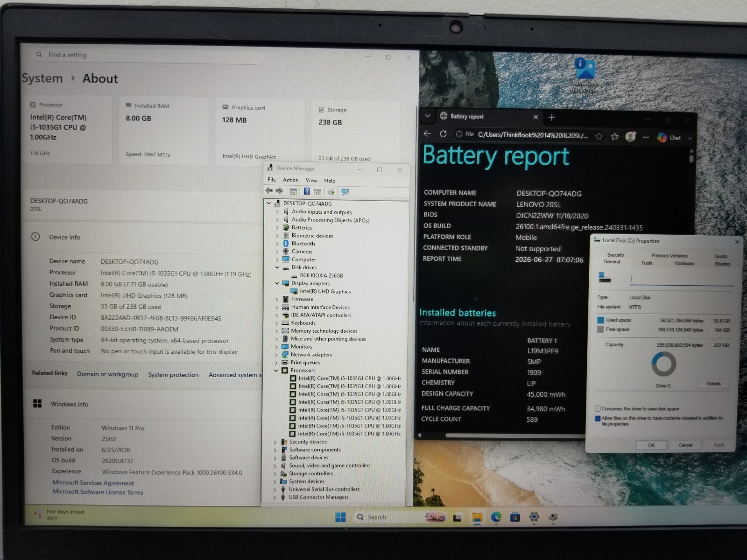This screenshot has height=560, width=747.
Task: Click the weather widget Hot days ahead
Action: click(x=60, y=515)
